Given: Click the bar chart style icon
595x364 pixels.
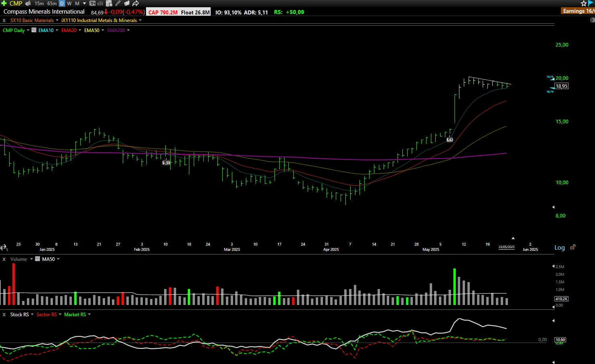Looking at the screenshot, I should coord(100,3).
